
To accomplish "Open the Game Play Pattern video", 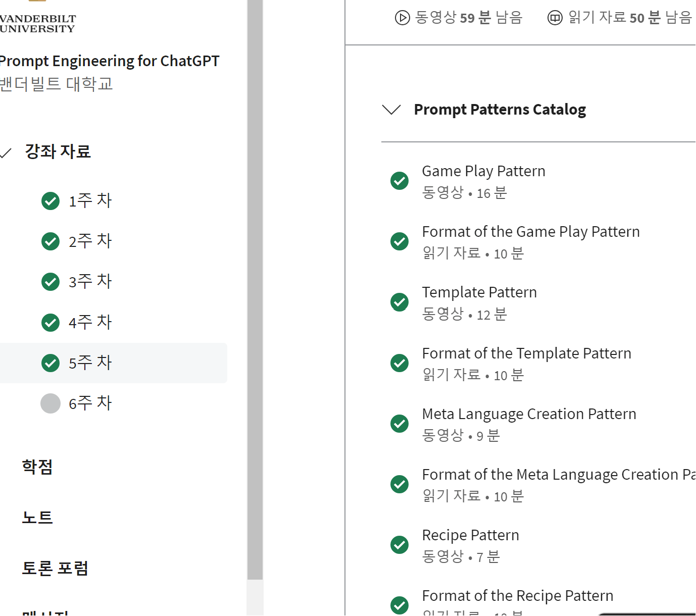I will tap(483, 171).
